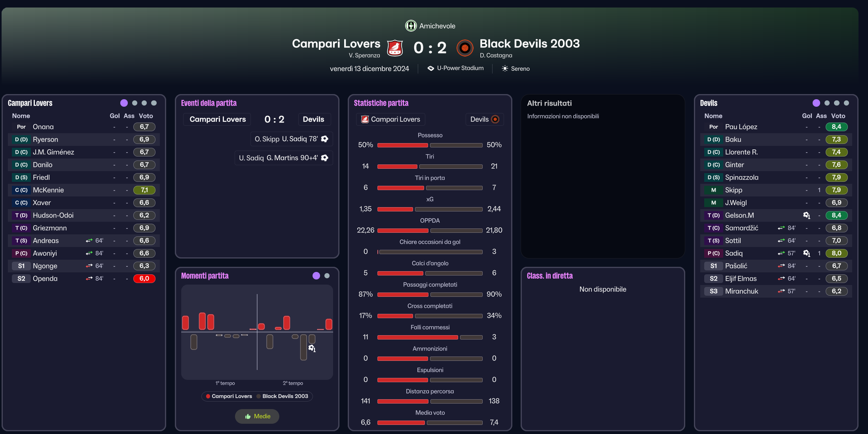Click goal ball icon next to Sadiq 78'
The width and height of the screenshot is (868, 434).
[324, 139]
